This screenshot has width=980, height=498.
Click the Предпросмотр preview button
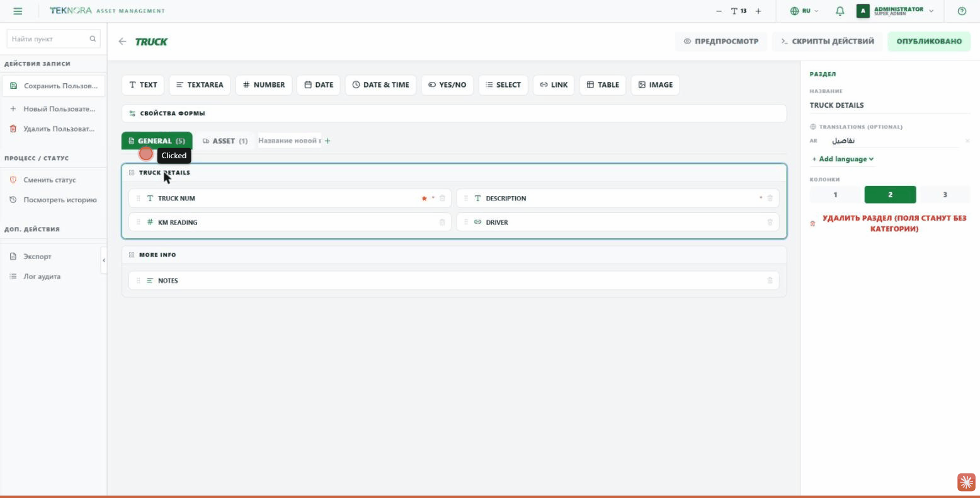721,42
